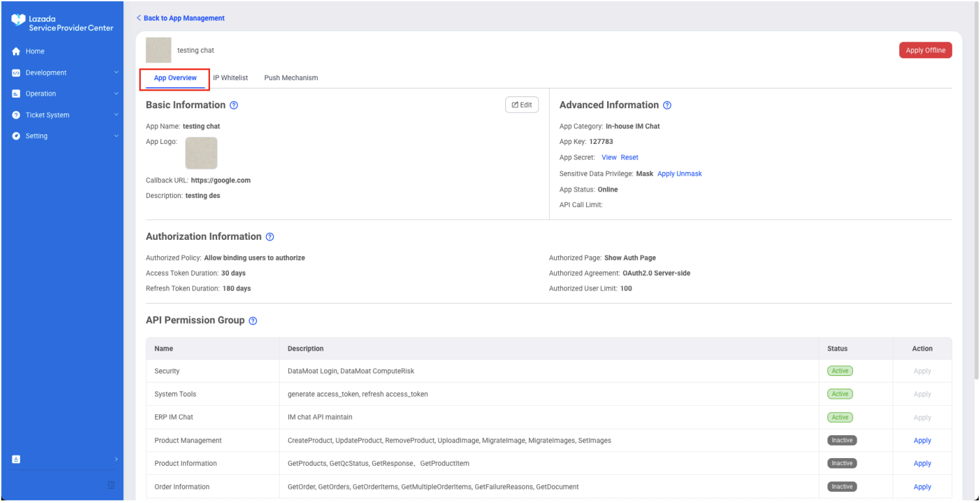980x503 pixels.
Task: Click the sidebar collapse icon at bottom
Action: click(x=111, y=485)
